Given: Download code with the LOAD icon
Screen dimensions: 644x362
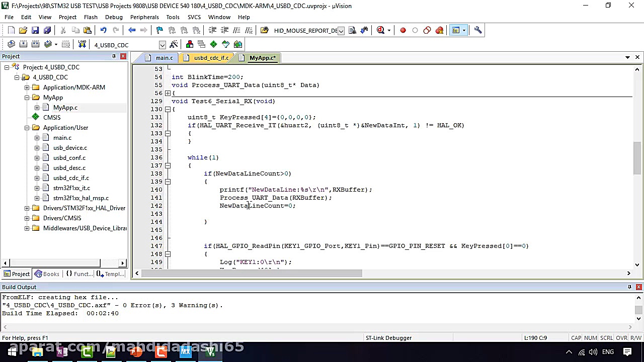Looking at the screenshot, I should point(82,45).
